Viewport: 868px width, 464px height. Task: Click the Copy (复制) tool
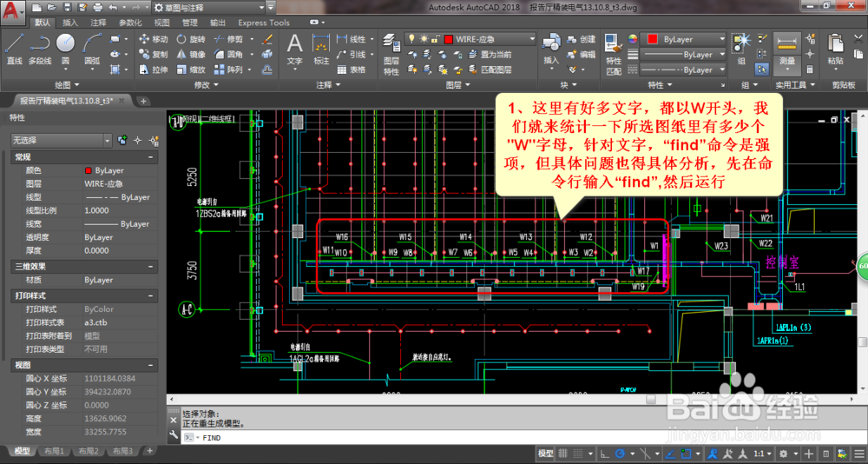click(154, 55)
